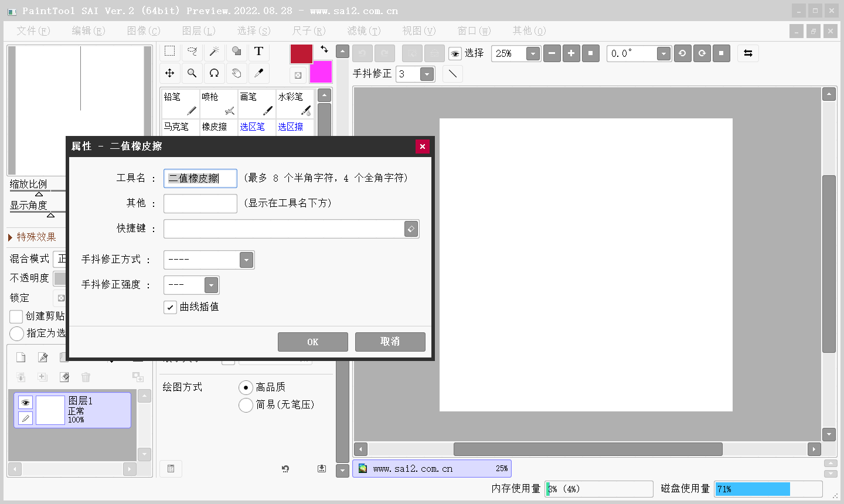Select the rectangular selection tool
Screen dimensions: 844x504
[x=170, y=51]
